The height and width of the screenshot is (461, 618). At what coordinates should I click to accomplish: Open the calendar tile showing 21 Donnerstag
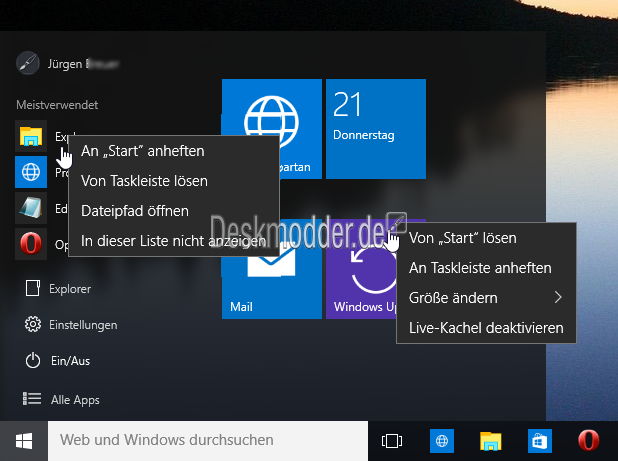point(376,129)
